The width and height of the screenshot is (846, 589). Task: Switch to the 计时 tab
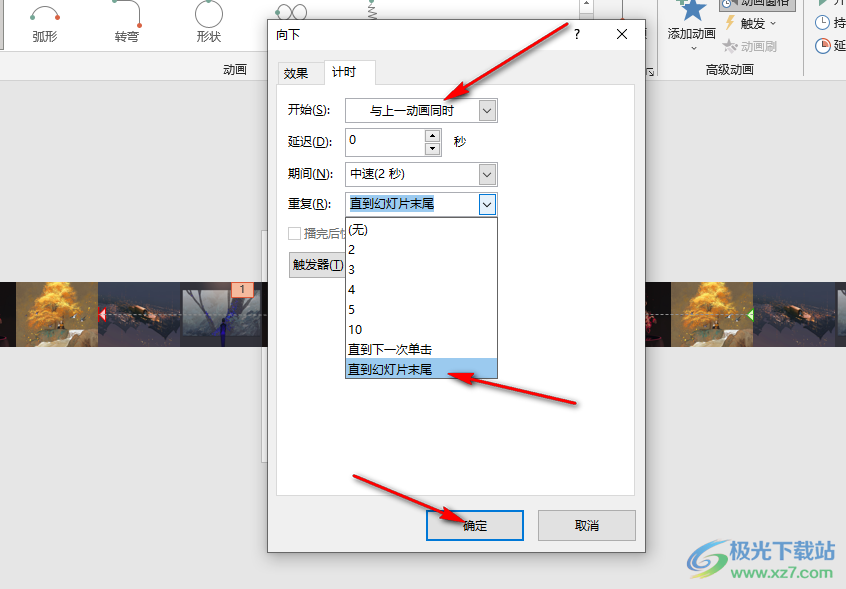click(x=344, y=72)
